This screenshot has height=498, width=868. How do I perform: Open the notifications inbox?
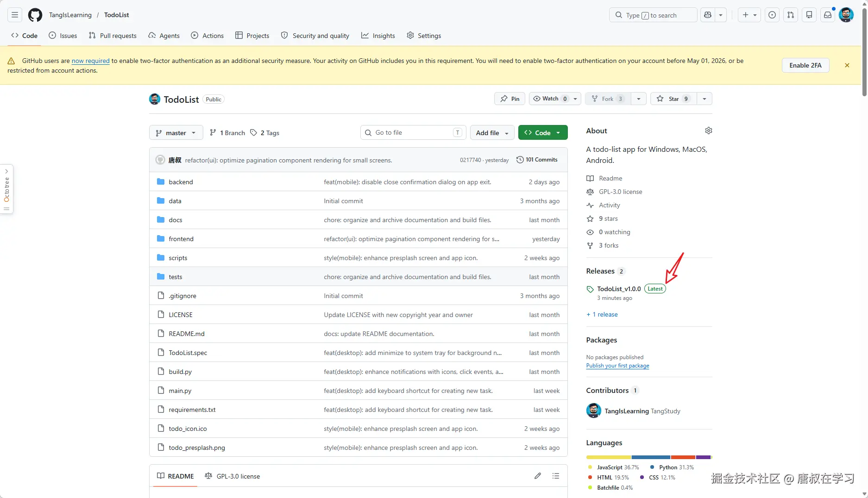(x=828, y=15)
